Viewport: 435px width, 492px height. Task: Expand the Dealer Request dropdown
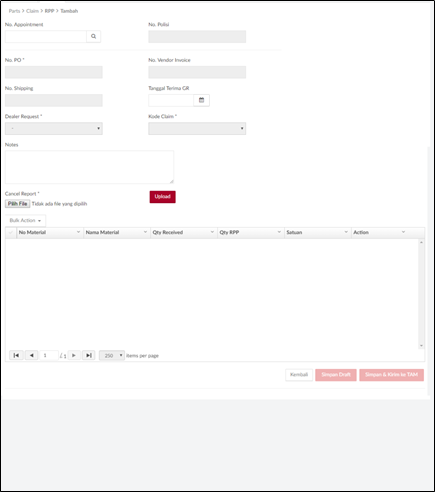(54, 128)
